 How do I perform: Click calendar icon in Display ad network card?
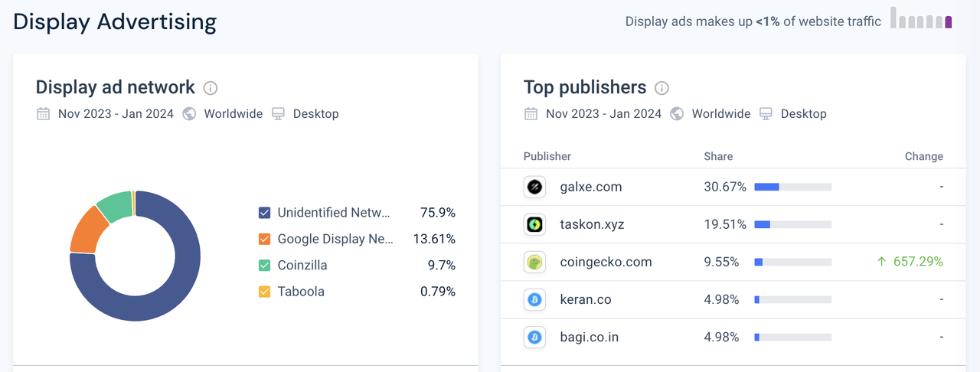pyautogui.click(x=44, y=114)
